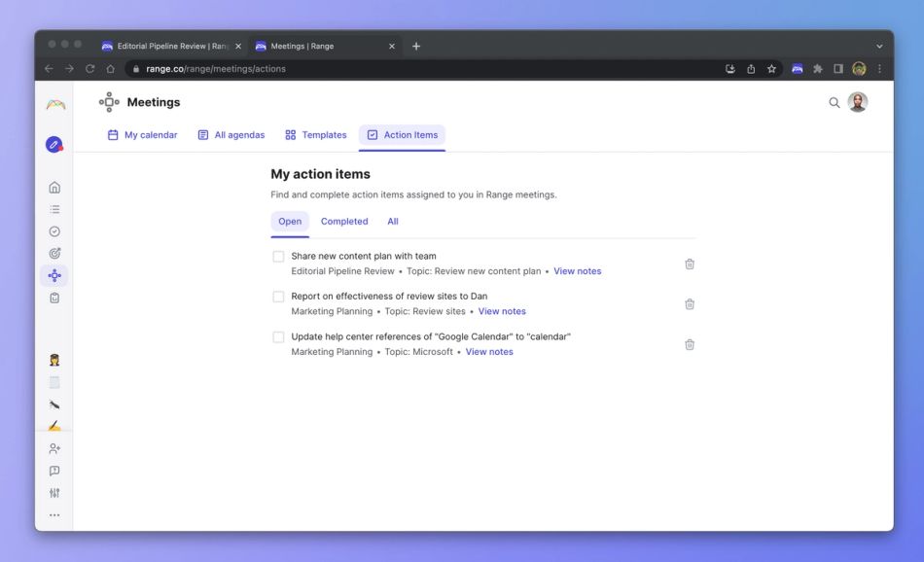Delete 'Report on effectiveness of review sites' item

coord(690,304)
